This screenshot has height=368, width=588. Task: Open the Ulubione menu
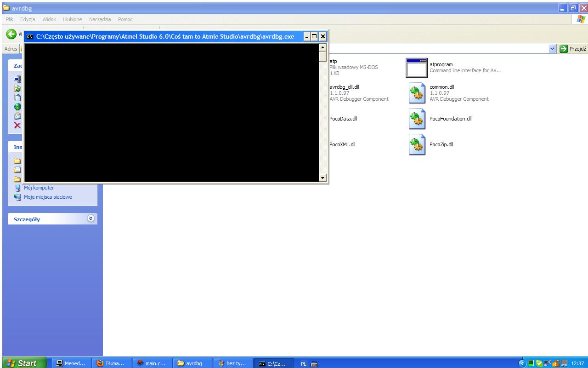72,19
